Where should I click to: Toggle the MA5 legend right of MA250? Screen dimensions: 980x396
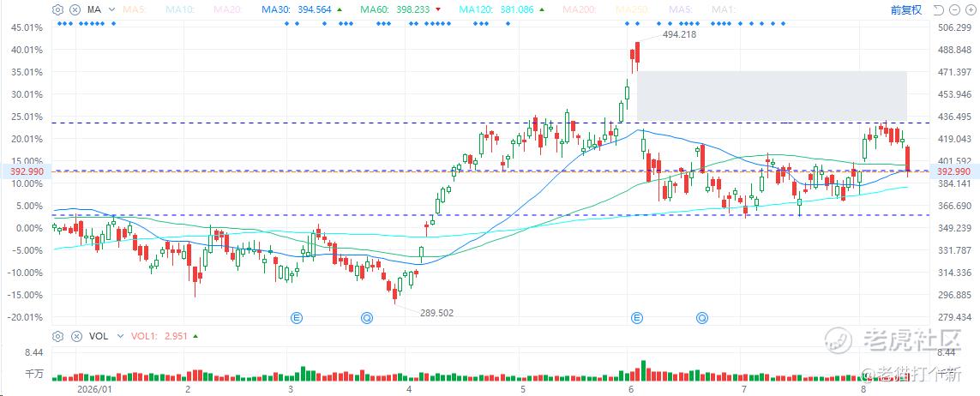point(679,10)
